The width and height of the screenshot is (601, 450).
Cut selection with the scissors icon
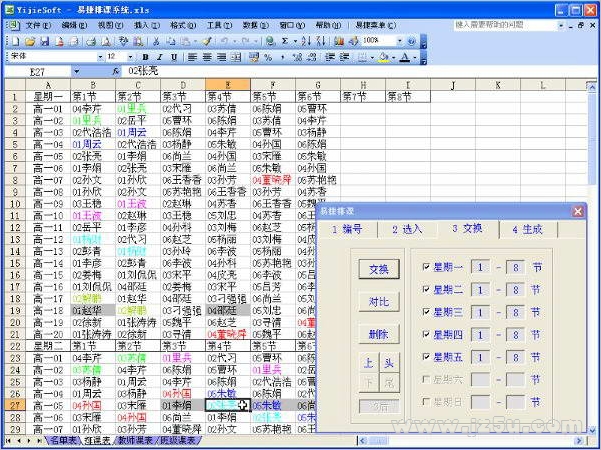156,41
